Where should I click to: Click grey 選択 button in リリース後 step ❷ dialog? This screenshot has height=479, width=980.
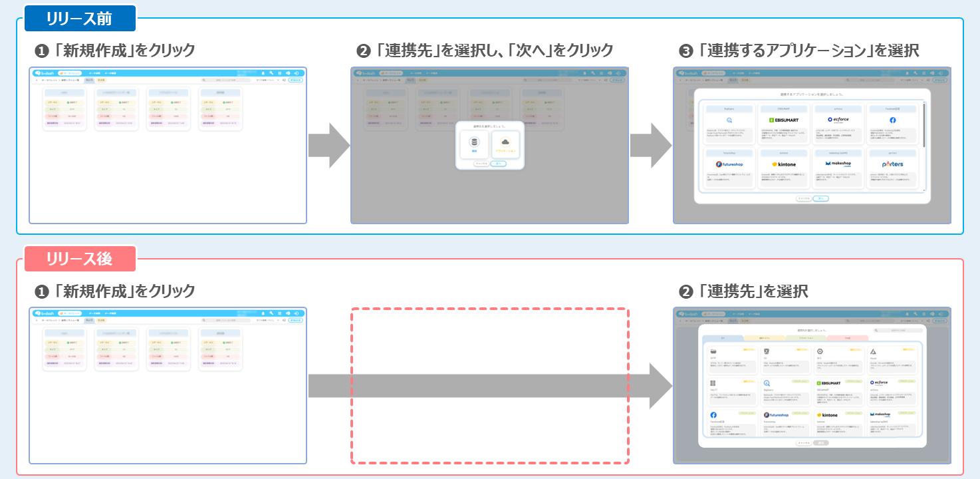[821, 443]
